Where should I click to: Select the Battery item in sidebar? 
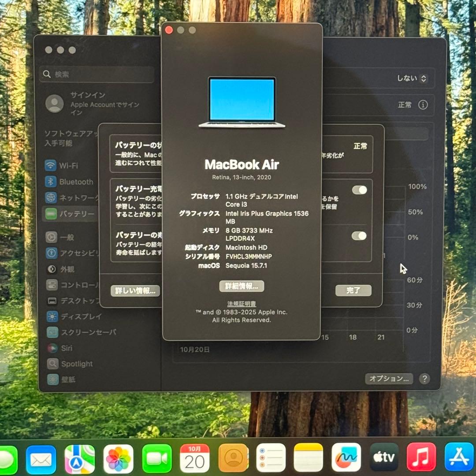70,214
